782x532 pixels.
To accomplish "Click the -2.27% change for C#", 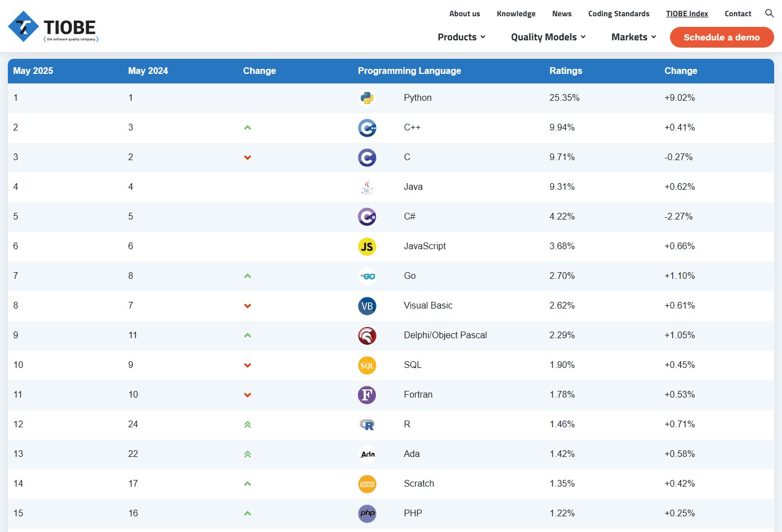I will (678, 216).
